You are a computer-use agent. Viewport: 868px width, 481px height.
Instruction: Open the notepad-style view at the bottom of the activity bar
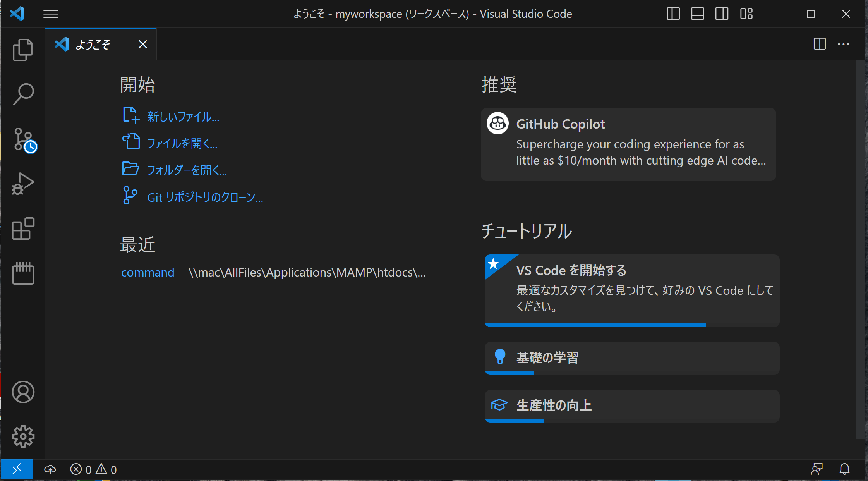click(x=23, y=273)
